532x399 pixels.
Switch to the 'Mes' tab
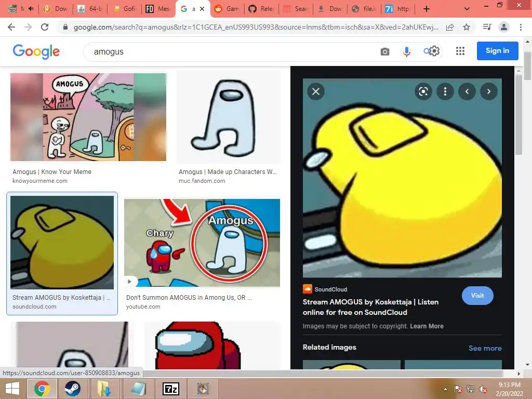(x=158, y=9)
